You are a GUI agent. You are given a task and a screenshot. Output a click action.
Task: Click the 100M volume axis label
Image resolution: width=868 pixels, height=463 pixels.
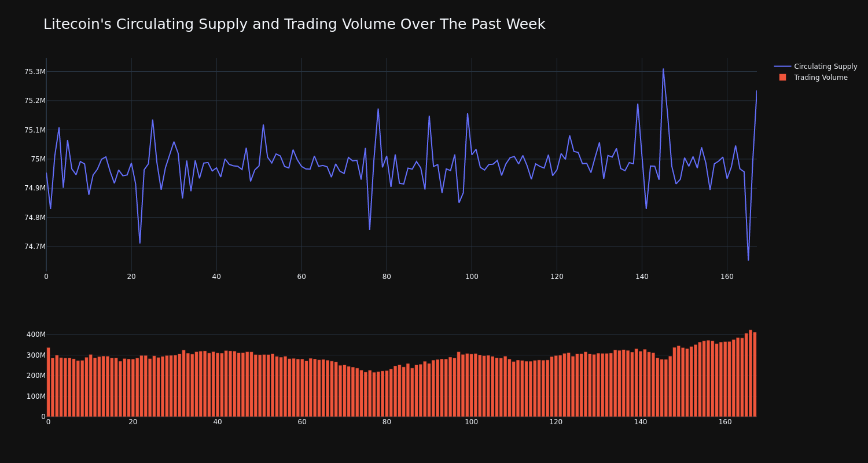point(36,396)
